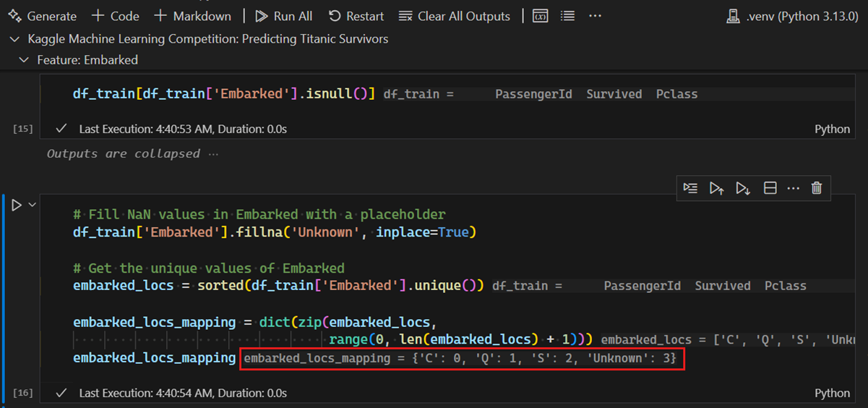
Task: Show the notebook Outline list icon
Action: point(568,16)
